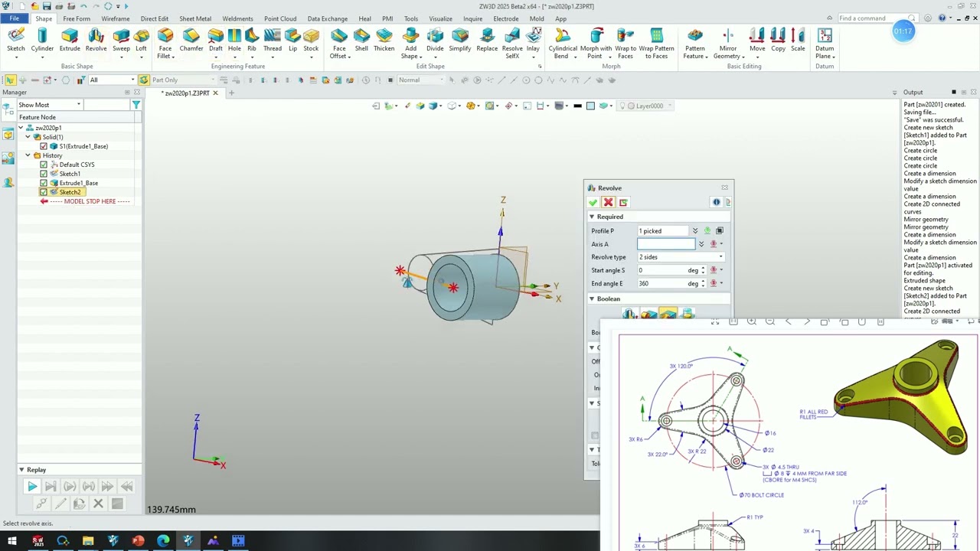Select the Divide tool
This screenshot has height=551, width=980.
pos(435,41)
